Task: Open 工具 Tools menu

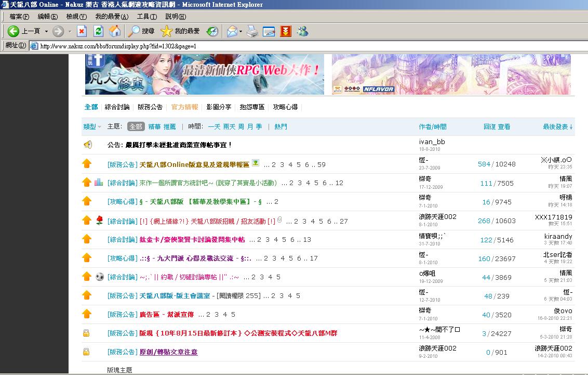Action: point(146,17)
